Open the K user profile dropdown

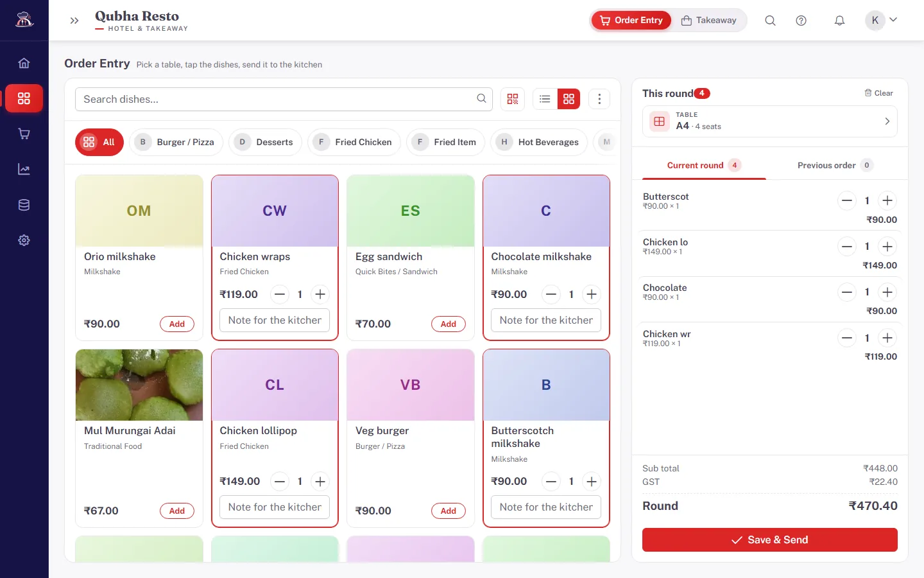[x=882, y=21]
